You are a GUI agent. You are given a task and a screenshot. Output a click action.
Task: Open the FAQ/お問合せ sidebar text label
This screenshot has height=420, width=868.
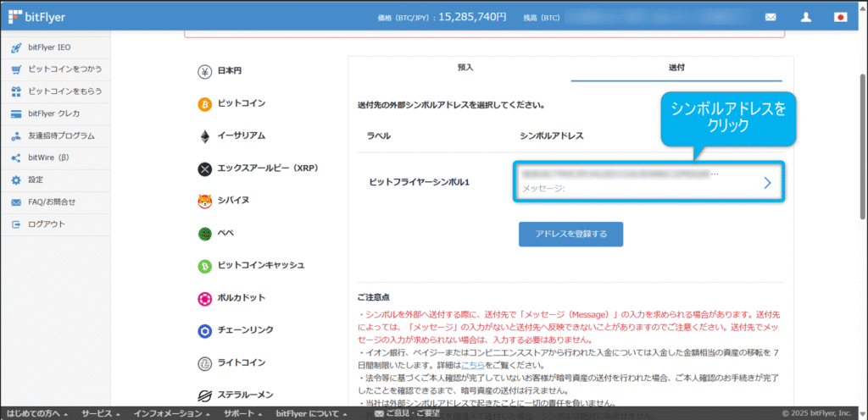point(52,202)
